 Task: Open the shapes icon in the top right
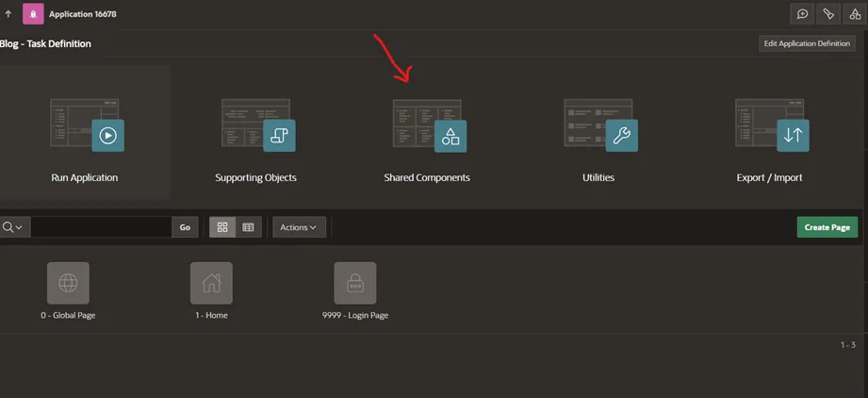click(855, 14)
